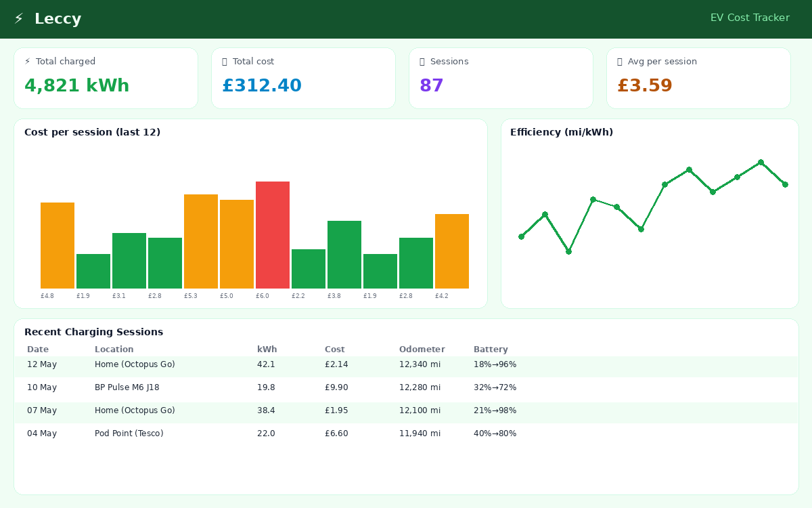Screen dimensions: 812x508
Task: Click the Recent Charging Sessions heading
Action: click(93, 333)
